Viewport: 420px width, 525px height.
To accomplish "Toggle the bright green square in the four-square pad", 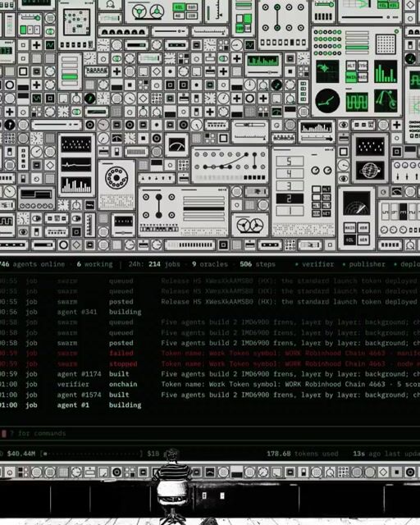I will 248,19.
